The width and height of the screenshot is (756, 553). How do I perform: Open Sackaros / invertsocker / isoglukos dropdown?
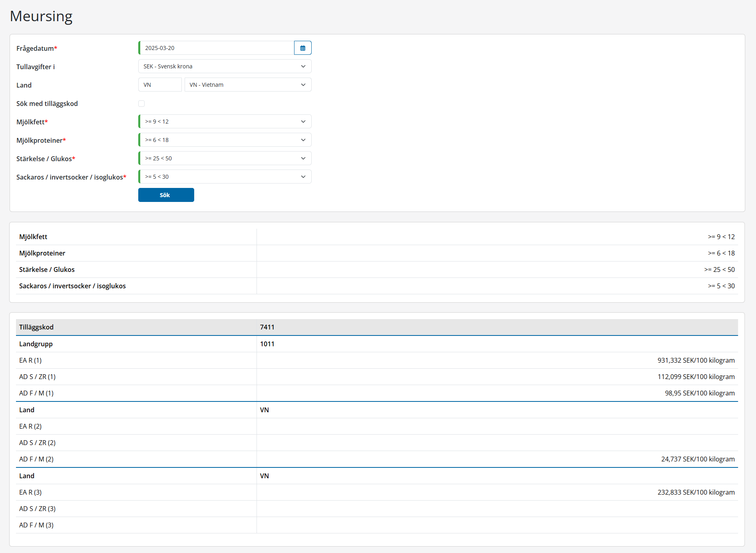[x=225, y=177]
